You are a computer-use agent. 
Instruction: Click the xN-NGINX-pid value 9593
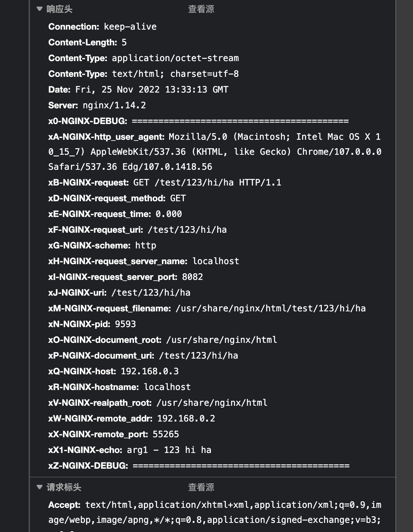(125, 324)
